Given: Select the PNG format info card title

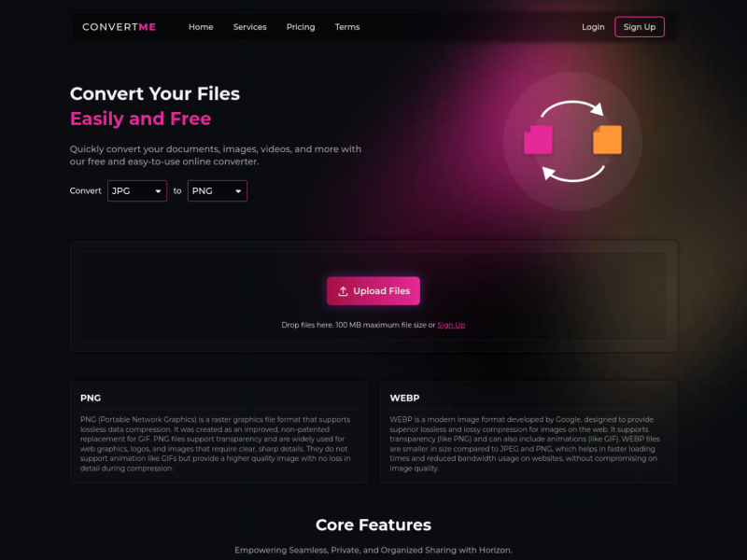Looking at the screenshot, I should click(91, 398).
